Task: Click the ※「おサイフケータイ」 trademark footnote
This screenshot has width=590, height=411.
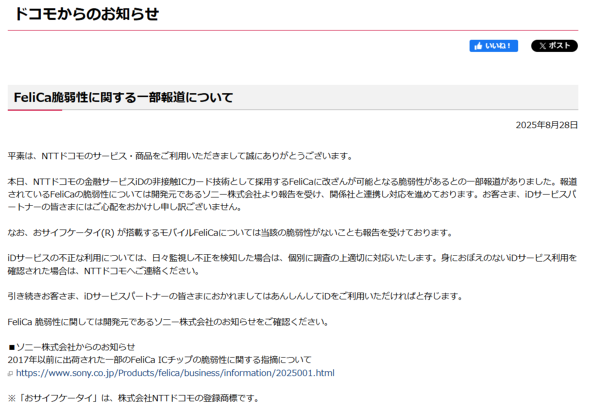Action: pyautogui.click(x=133, y=398)
